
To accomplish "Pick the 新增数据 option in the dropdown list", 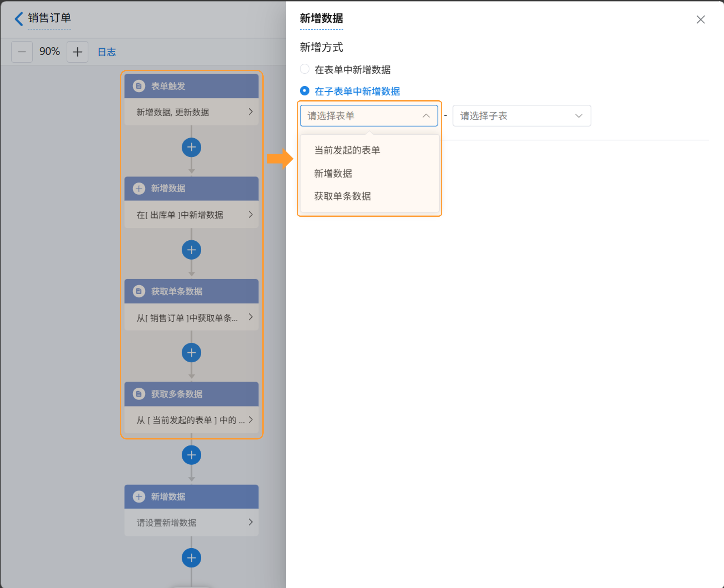I will [x=333, y=173].
